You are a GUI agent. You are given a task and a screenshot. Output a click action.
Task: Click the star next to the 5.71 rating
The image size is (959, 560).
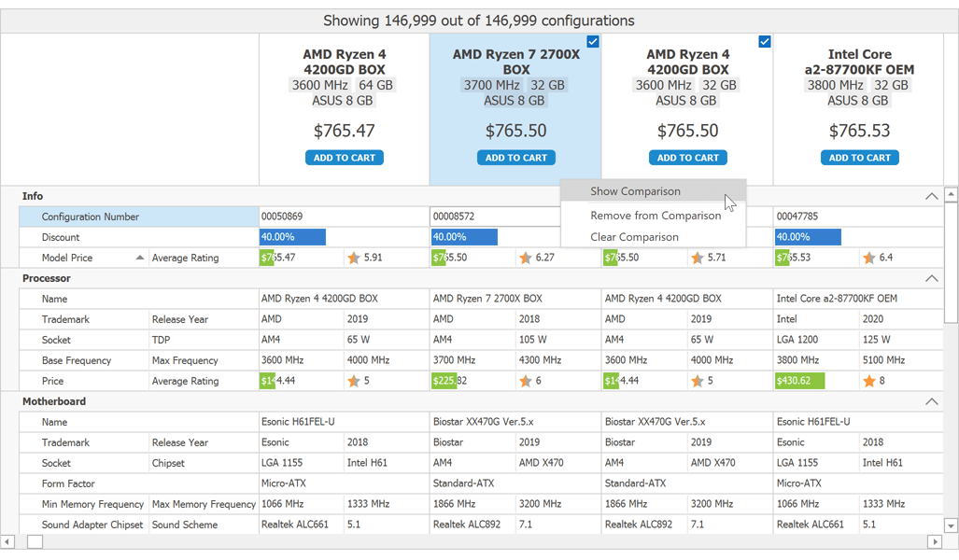point(698,258)
